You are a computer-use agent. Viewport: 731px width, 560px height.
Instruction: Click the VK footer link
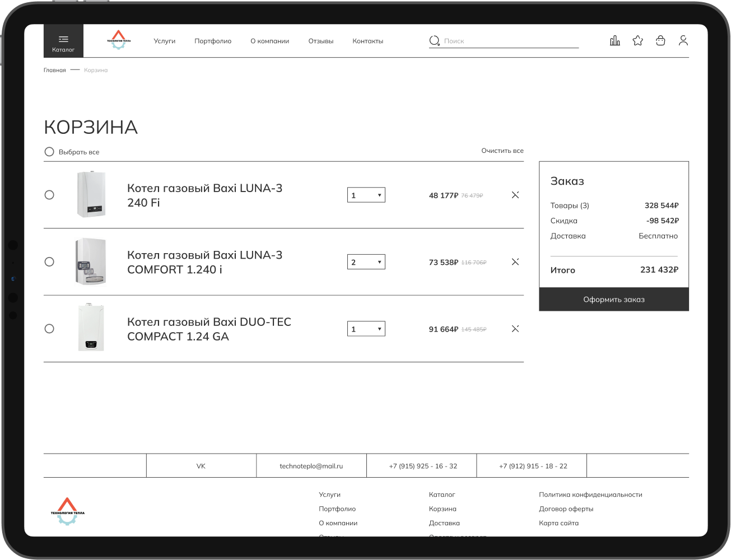201,466
